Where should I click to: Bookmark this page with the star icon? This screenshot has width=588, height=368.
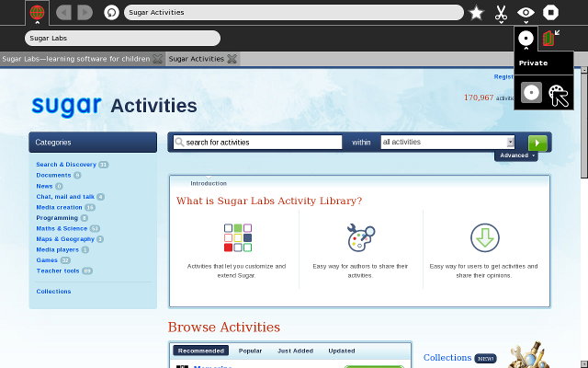(x=476, y=13)
